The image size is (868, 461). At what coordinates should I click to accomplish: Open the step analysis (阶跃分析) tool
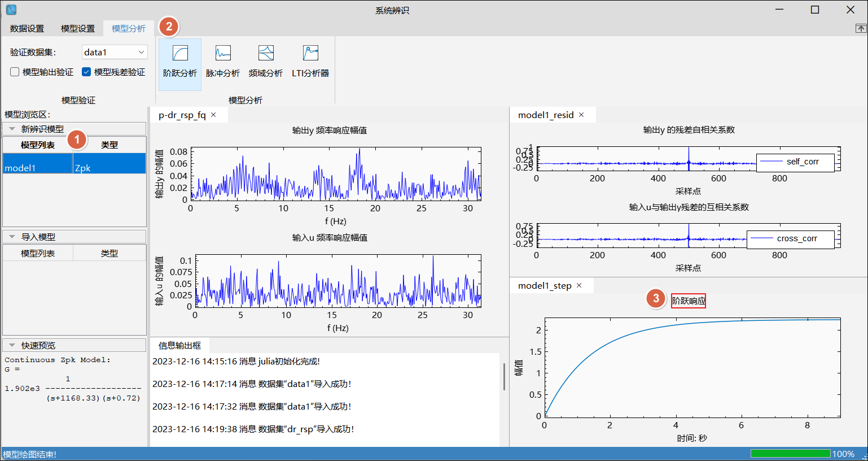coord(179,62)
